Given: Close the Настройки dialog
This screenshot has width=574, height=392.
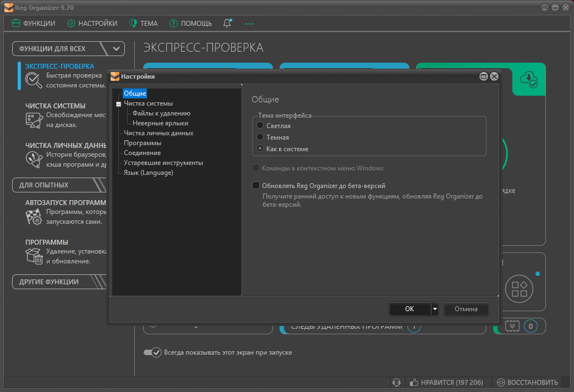Looking at the screenshot, I should pos(494,76).
